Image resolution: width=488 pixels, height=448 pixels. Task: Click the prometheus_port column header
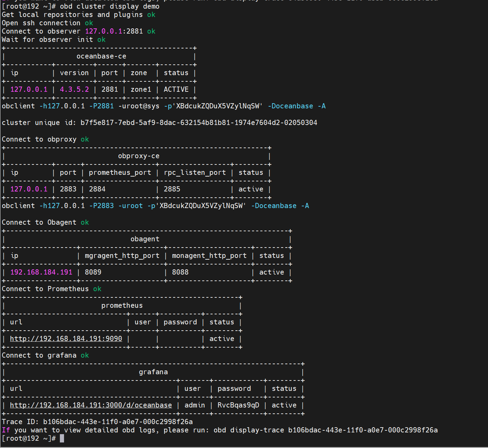click(x=120, y=172)
